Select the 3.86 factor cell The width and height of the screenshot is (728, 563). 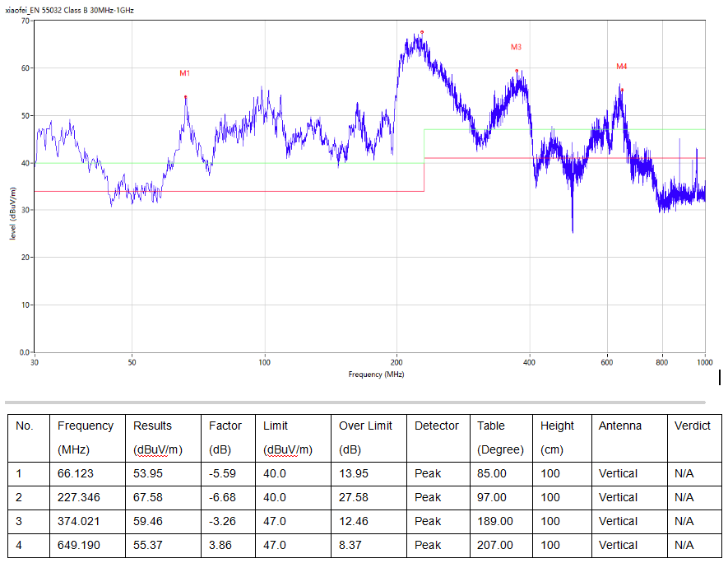[220, 546]
